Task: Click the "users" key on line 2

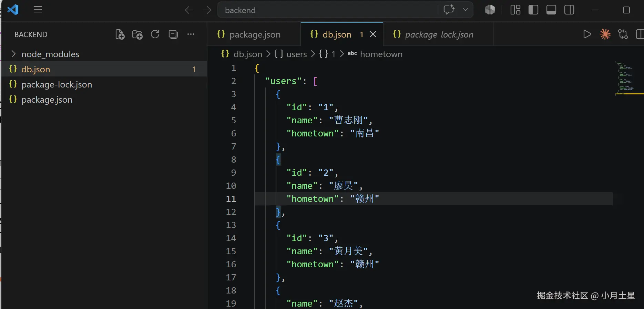Action: point(284,81)
